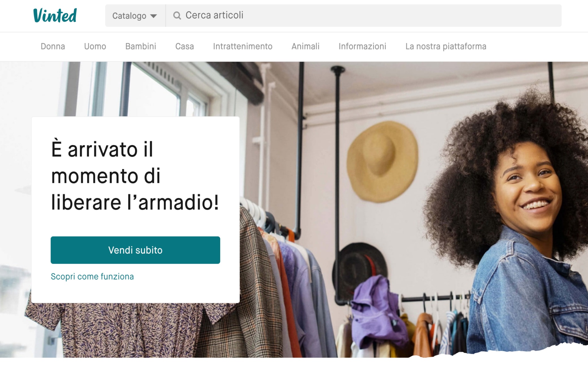Click the Vinted logo
The height and width of the screenshot is (368, 588).
[55, 16]
